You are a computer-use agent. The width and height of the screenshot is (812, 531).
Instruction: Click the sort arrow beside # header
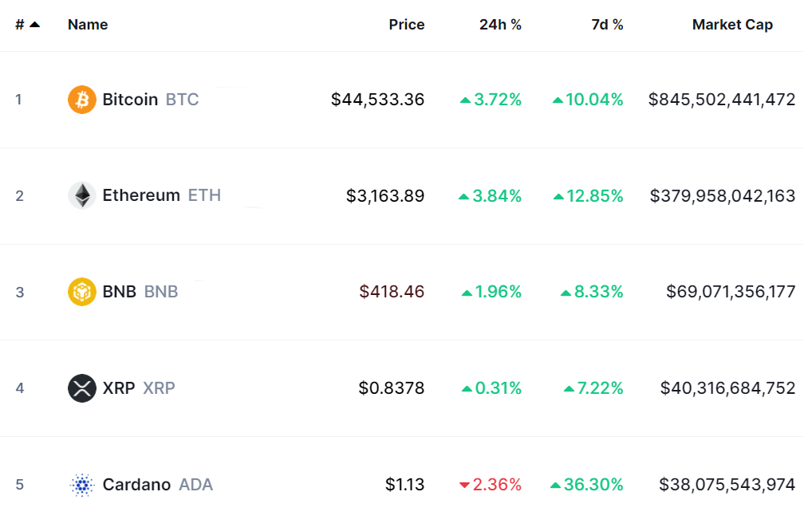click(34, 25)
